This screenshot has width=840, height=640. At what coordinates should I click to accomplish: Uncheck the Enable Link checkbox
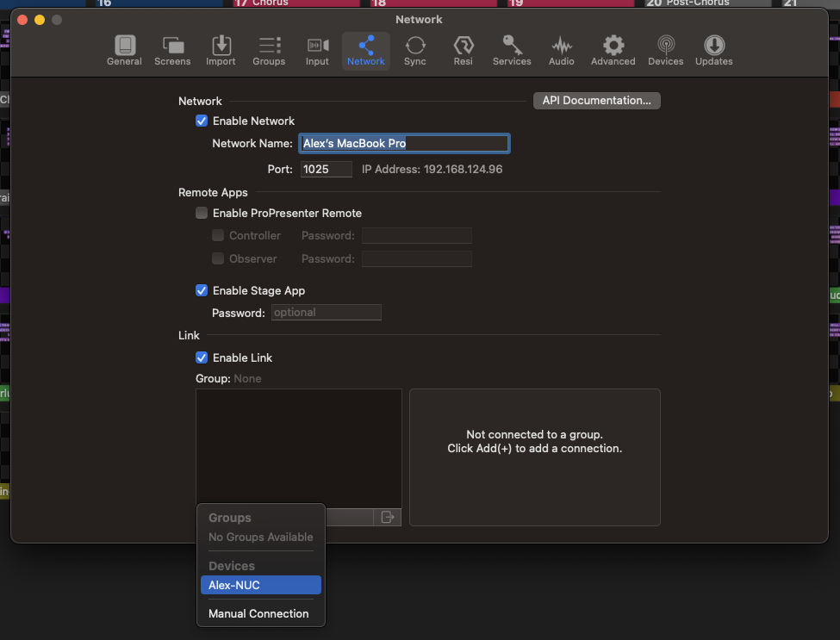pos(202,357)
